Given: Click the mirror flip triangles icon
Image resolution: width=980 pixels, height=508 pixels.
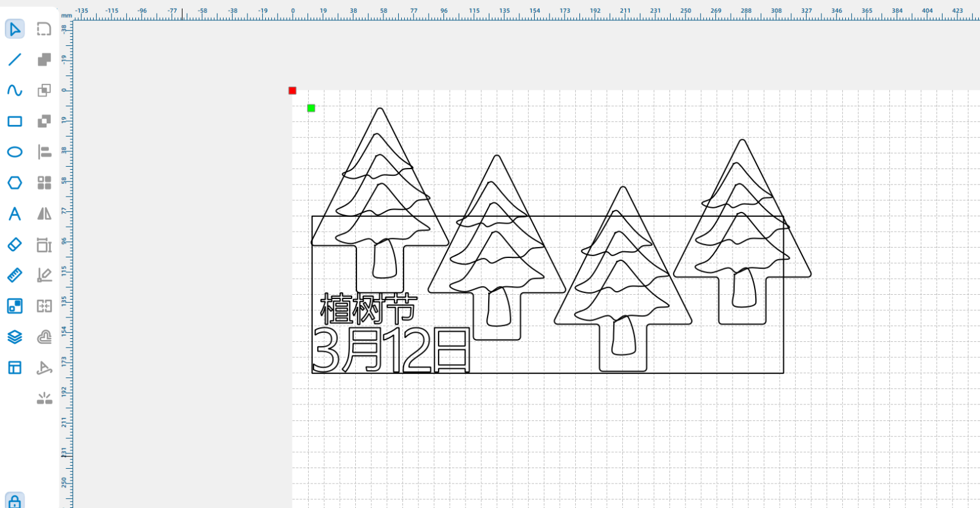Looking at the screenshot, I should (x=44, y=214).
